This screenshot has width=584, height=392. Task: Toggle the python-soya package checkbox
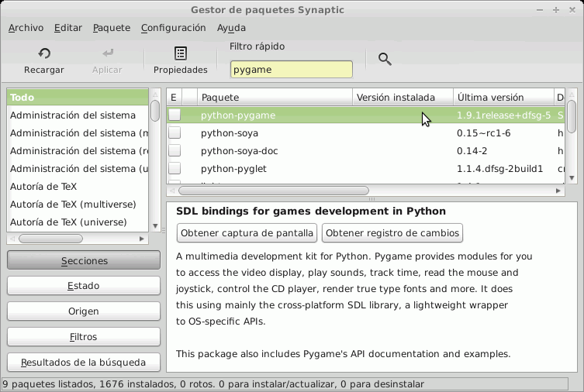click(x=175, y=132)
